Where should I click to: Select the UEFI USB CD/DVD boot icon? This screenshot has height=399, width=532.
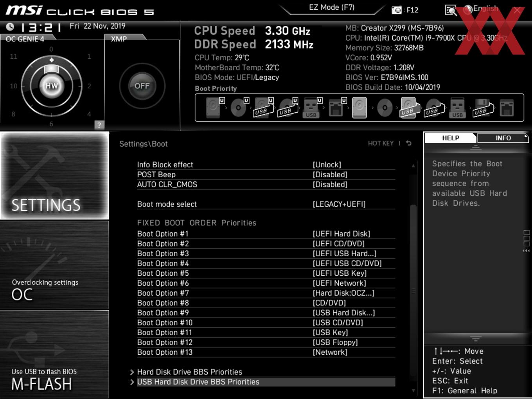click(x=288, y=108)
